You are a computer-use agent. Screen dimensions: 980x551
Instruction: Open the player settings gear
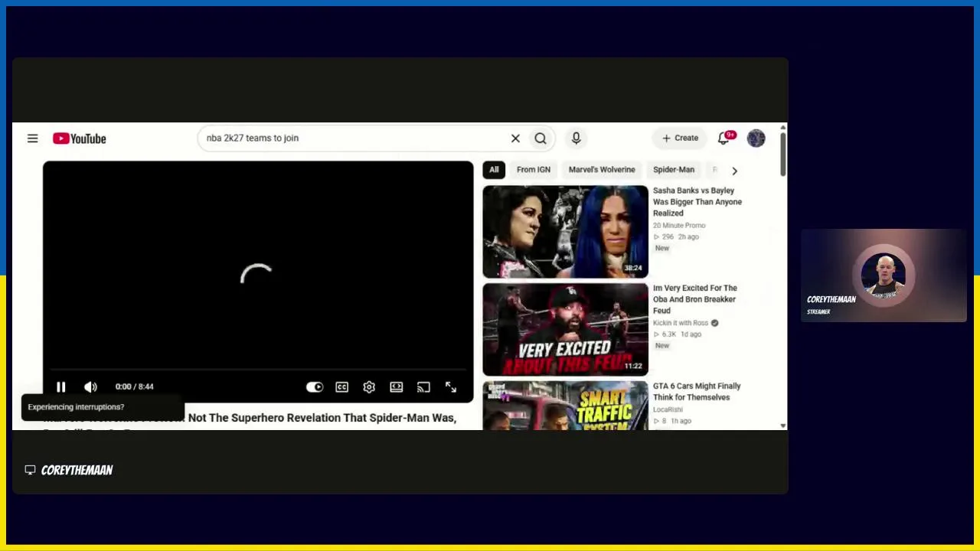click(369, 386)
